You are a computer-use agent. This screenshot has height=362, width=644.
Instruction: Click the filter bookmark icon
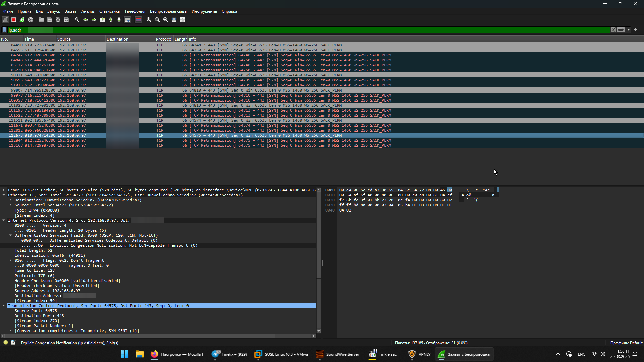(4, 30)
